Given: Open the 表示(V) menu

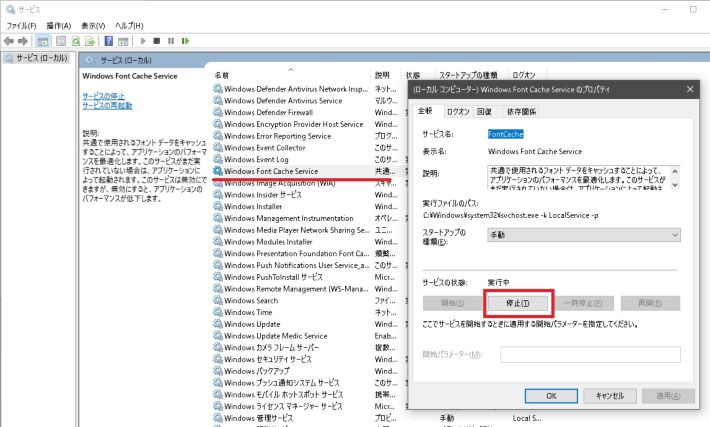Looking at the screenshot, I should point(93,26).
